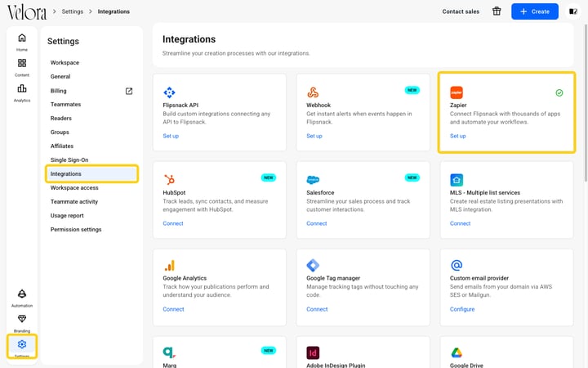
Task: Click the Webhook card icon
Action: tap(313, 92)
